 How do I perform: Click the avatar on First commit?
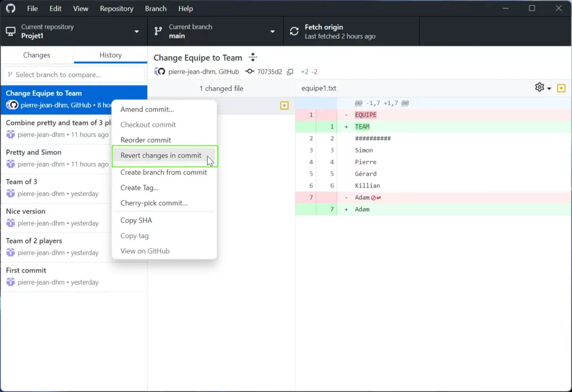pyautogui.click(x=11, y=282)
